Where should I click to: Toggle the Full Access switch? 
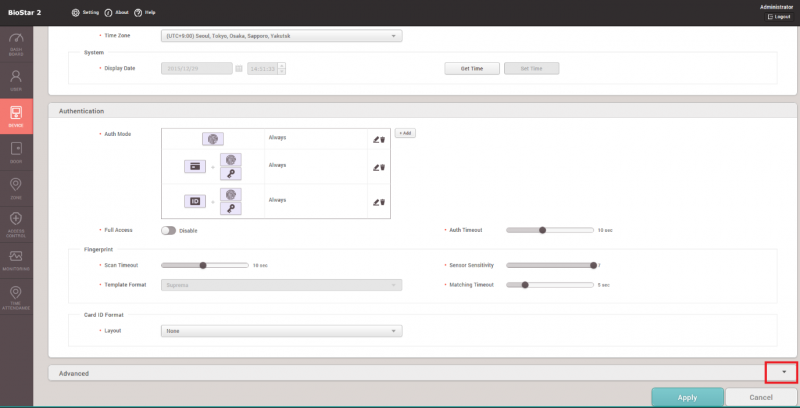pyautogui.click(x=169, y=230)
